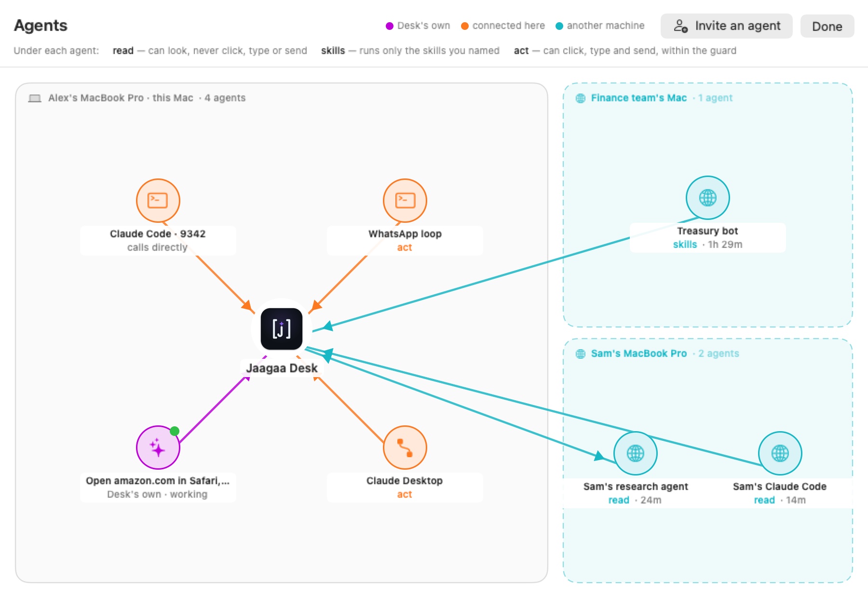Select the WhatsApp loop terminal node icon
This screenshot has height=598, width=868.
click(x=405, y=200)
